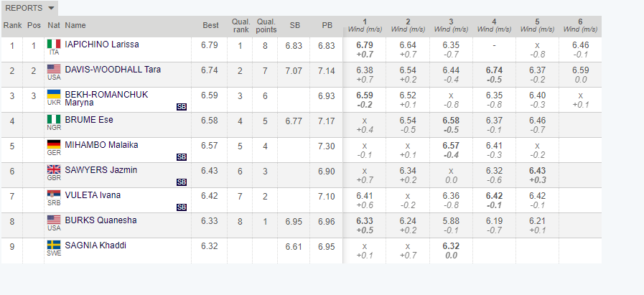Click the Best column header
This screenshot has width=644, height=295.
pyautogui.click(x=210, y=25)
